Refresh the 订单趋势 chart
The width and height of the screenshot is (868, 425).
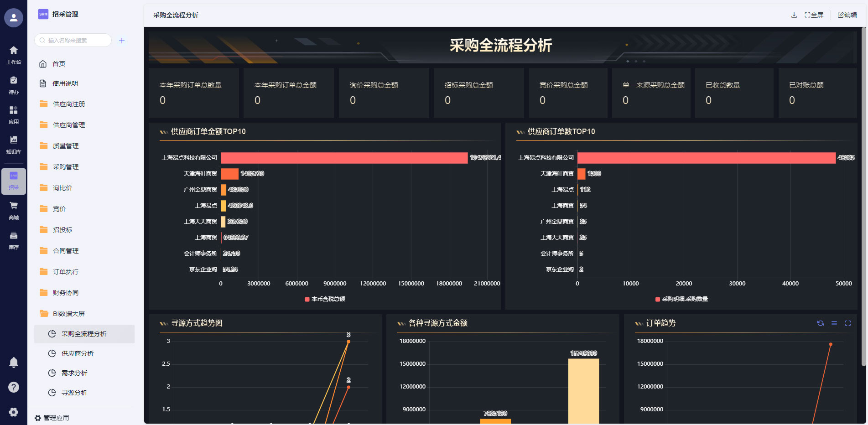(820, 323)
